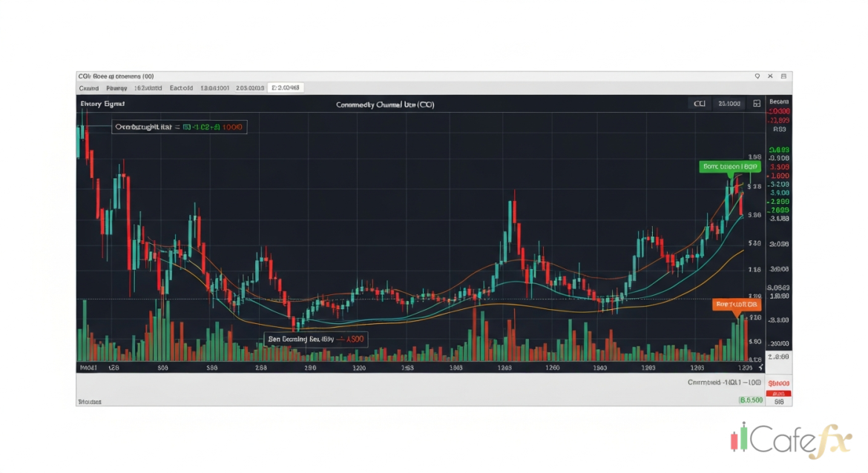Click the magnifier search icon in the title bar
The height and width of the screenshot is (473, 868).
[x=757, y=76]
